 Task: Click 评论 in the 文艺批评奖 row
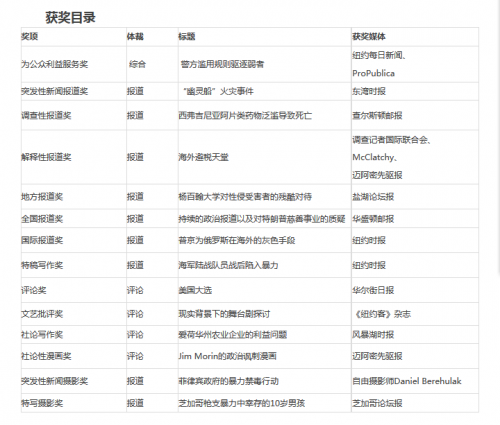pyautogui.click(x=135, y=314)
